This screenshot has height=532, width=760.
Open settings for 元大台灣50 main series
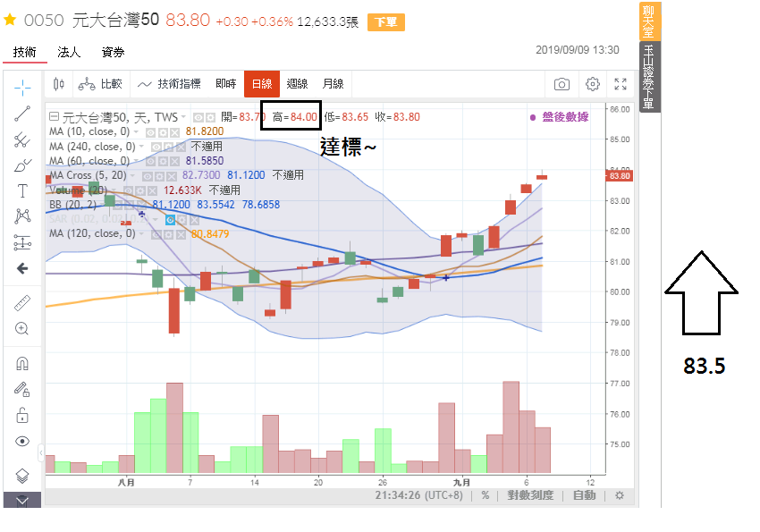(x=210, y=118)
